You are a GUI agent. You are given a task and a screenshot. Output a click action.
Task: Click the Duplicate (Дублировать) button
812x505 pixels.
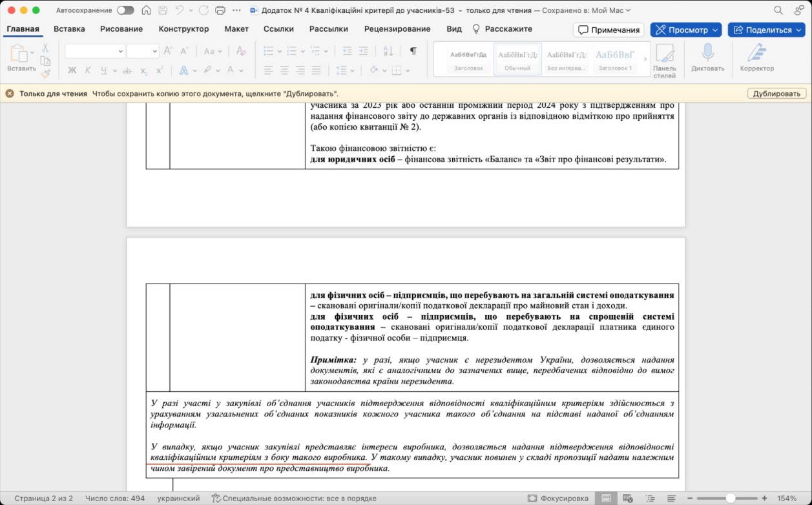pos(776,94)
